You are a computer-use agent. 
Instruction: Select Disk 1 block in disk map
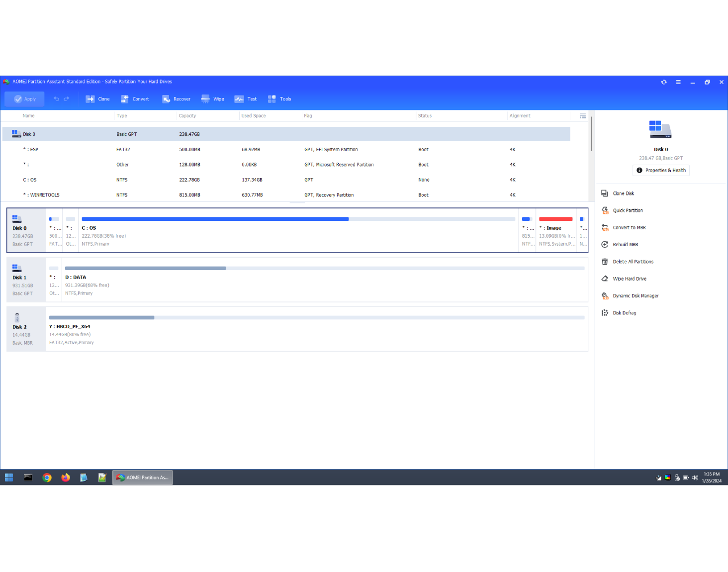pos(26,280)
